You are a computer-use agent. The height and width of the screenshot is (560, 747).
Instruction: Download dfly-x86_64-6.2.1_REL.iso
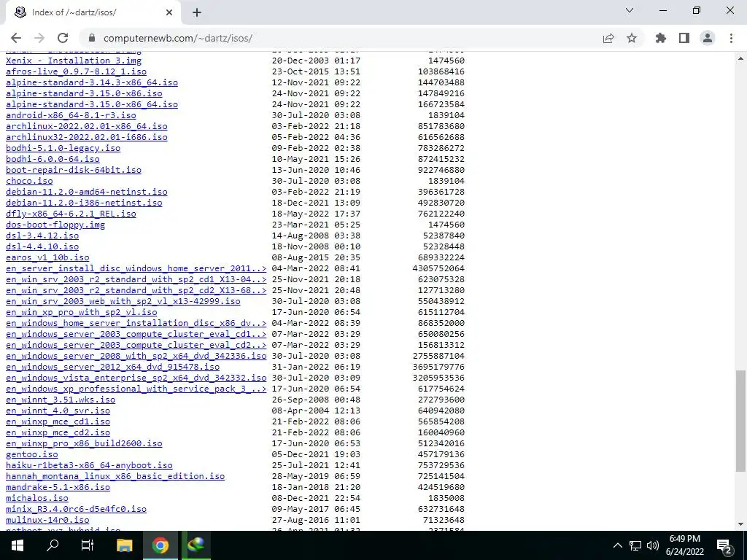point(71,214)
